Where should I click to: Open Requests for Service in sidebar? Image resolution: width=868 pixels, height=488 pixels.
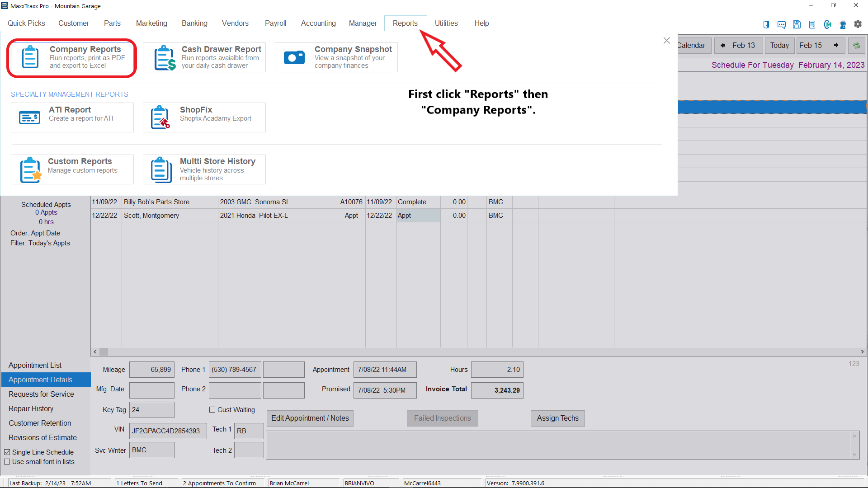(x=46, y=394)
